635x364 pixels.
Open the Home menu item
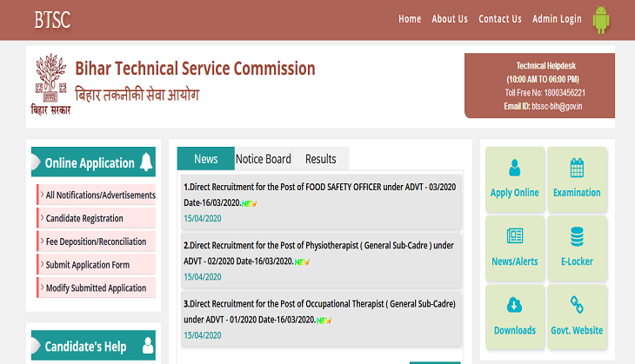(410, 19)
